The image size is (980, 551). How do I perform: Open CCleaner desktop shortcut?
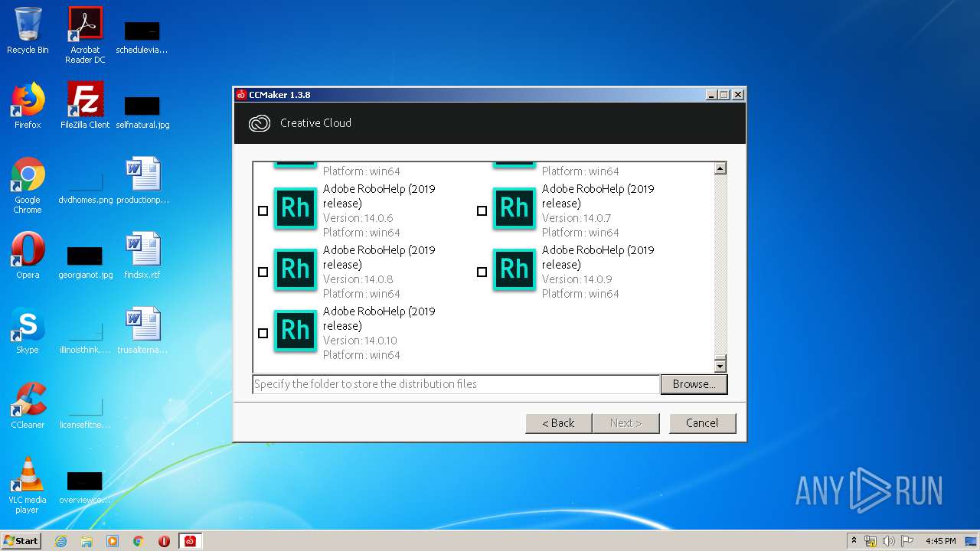coord(28,406)
